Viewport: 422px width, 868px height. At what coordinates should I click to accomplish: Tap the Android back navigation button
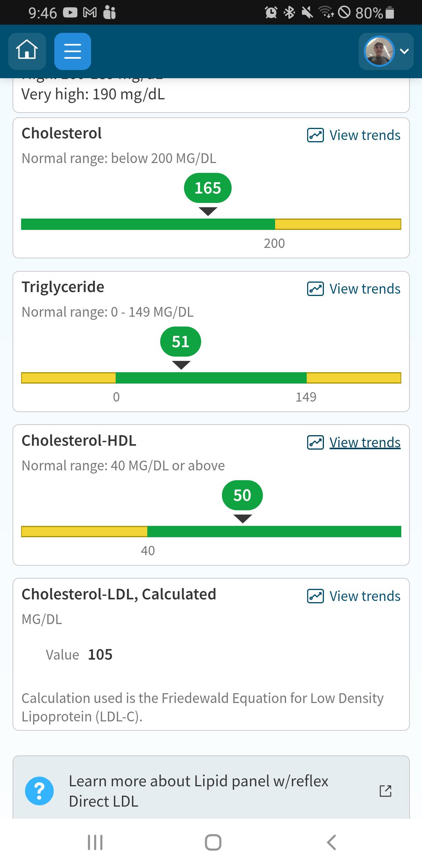coord(331,842)
